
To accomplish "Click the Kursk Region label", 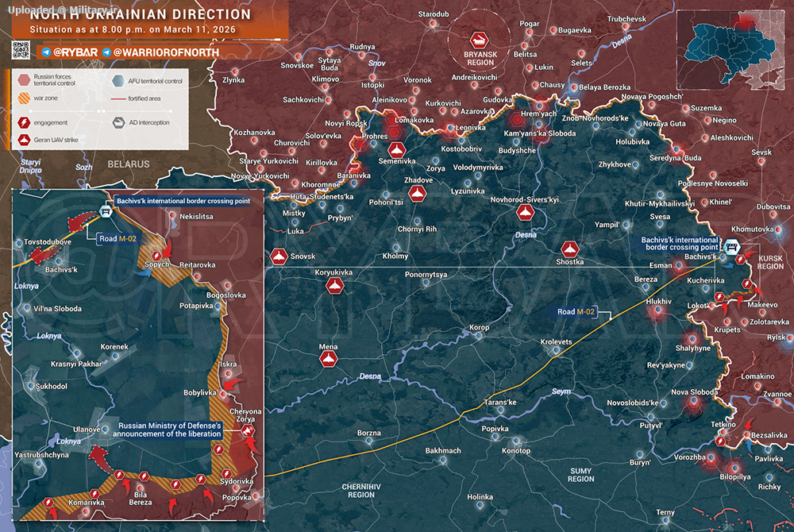I will [x=770, y=262].
